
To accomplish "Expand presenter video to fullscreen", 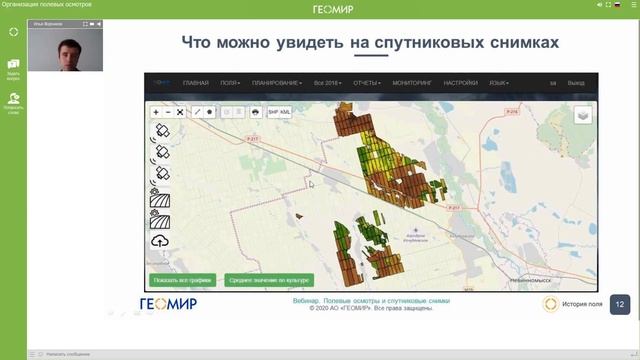I will [x=85, y=24].
